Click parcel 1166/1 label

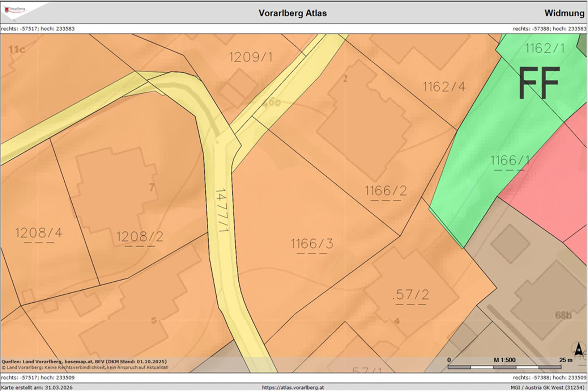(510, 160)
